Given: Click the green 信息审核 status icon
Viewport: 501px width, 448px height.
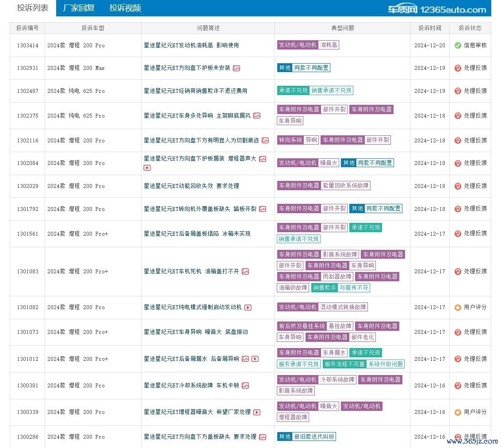Looking at the screenshot, I should [458, 46].
